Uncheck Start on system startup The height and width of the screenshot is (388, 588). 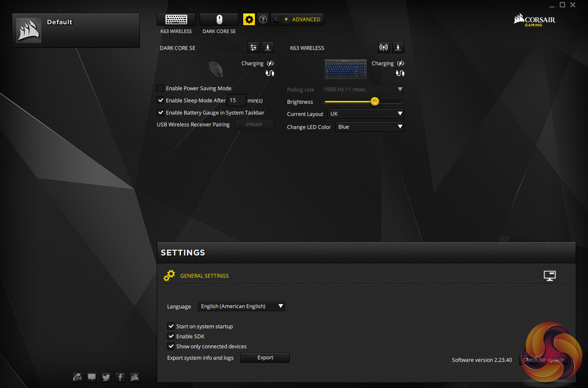tap(171, 326)
